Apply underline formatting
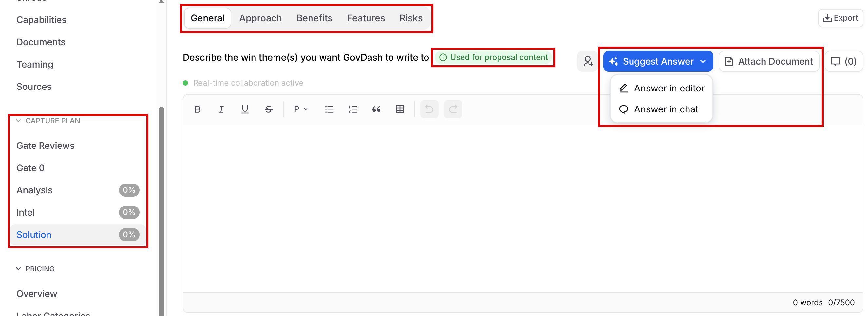The height and width of the screenshot is (316, 868). coord(245,109)
